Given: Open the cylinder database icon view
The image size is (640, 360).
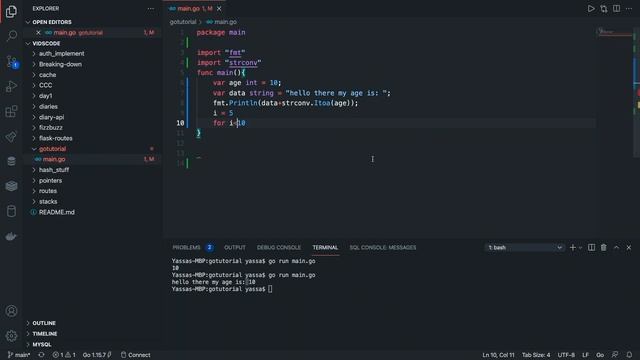Looking at the screenshot, I should (x=11, y=211).
